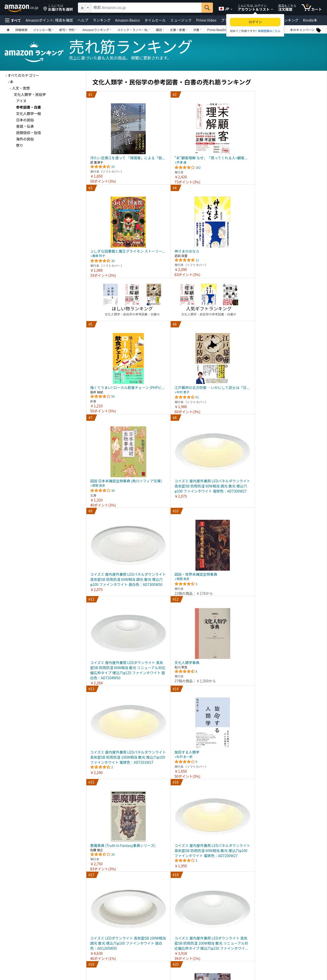Click the delivery location pin icon
Image resolution: width=327 pixels, height=980 pixels.
(45, 8)
